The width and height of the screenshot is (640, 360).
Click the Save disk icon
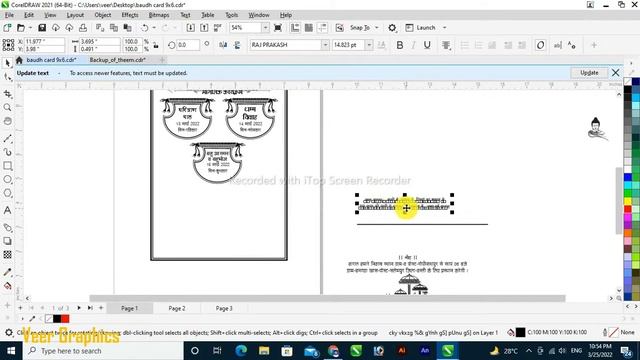pyautogui.click(x=42, y=28)
